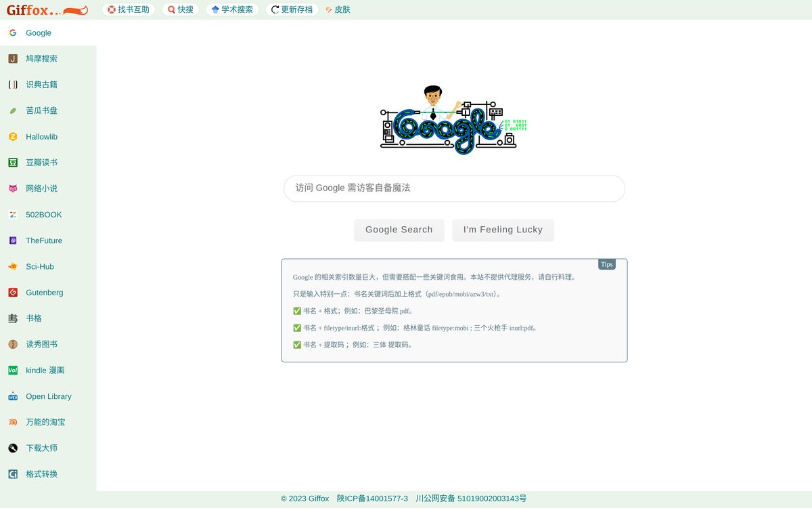The width and height of the screenshot is (812, 508).
Task: Select Open Library in the sidebar
Action: [x=48, y=396]
